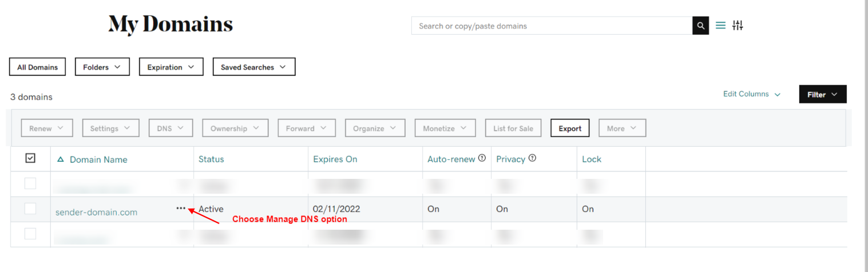The width and height of the screenshot is (868, 272).
Task: Select the first domain row checkbox
Action: coord(30,183)
